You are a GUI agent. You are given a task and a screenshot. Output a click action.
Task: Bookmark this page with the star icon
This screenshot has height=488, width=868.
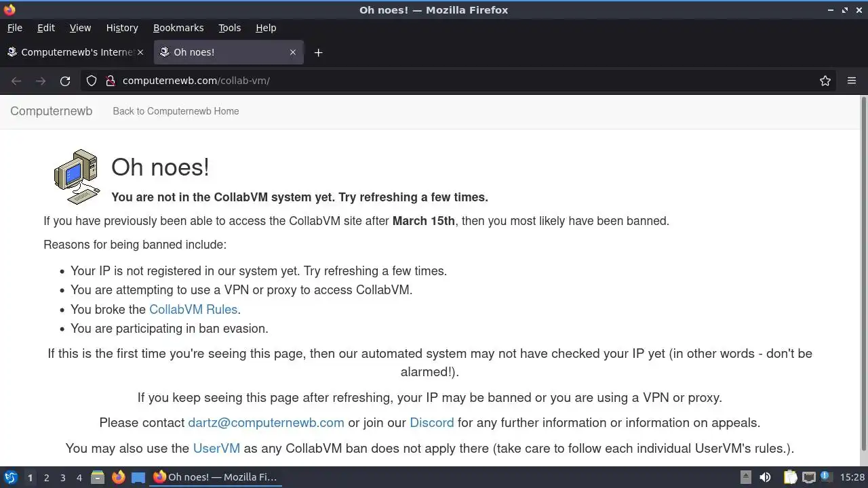click(x=825, y=81)
